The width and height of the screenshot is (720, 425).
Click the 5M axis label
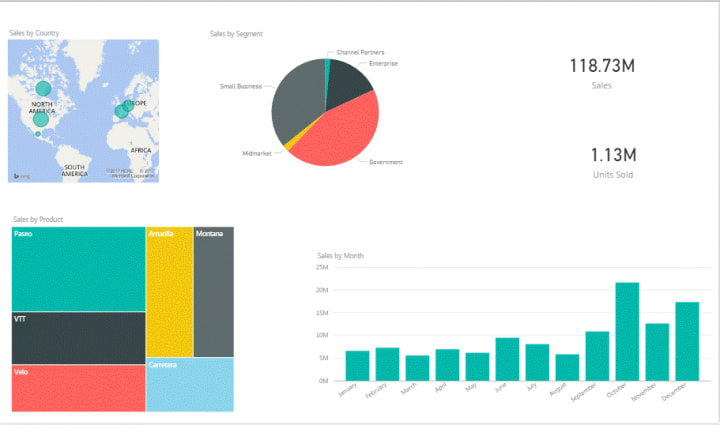point(324,358)
